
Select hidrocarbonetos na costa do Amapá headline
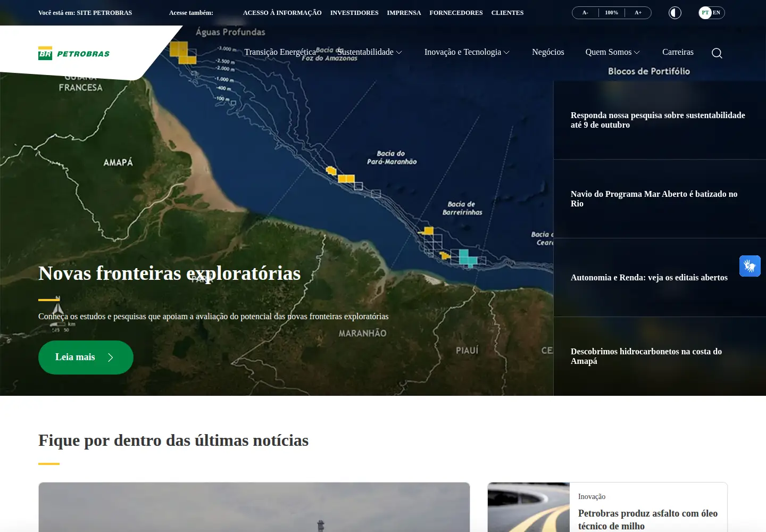tap(646, 356)
